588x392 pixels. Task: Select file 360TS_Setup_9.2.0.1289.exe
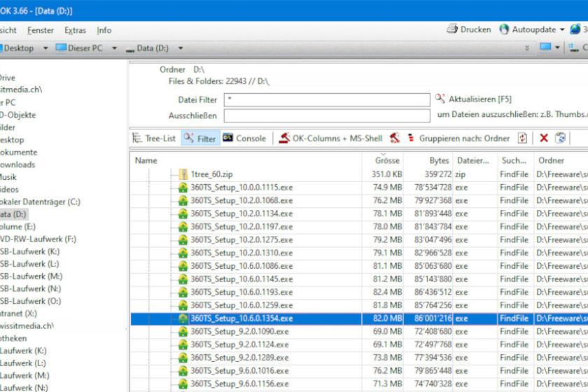tap(239, 358)
